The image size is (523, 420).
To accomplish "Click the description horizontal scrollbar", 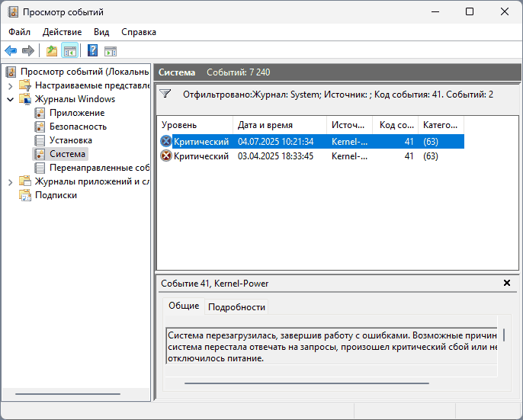I will point(306,383).
